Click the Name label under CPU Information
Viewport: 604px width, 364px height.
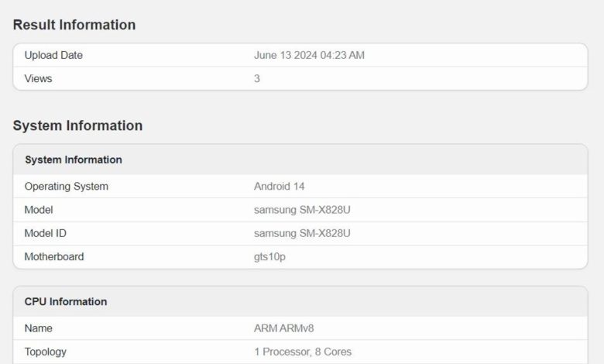point(39,328)
